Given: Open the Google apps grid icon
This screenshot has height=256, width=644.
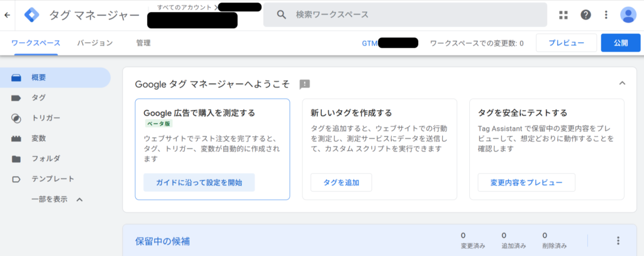Looking at the screenshot, I should click(x=563, y=15).
